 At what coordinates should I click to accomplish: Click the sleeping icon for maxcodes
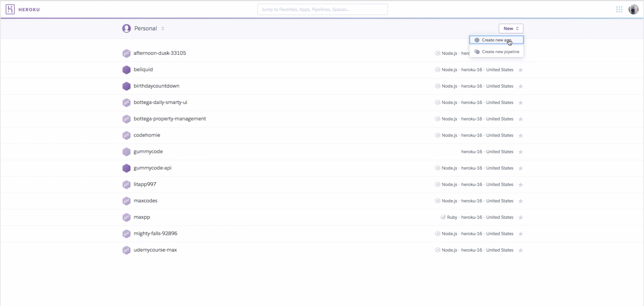pos(127,201)
